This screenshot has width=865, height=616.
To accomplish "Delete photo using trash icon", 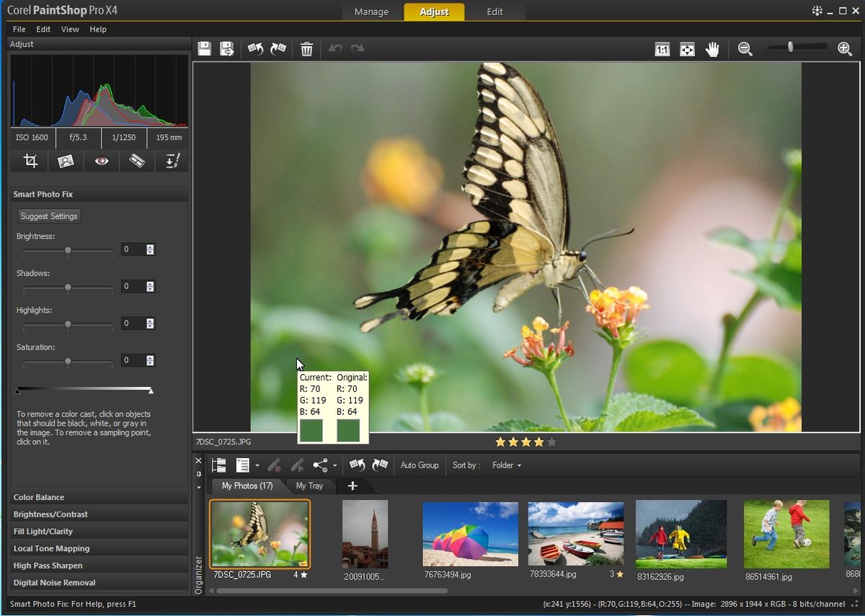I will (x=306, y=49).
